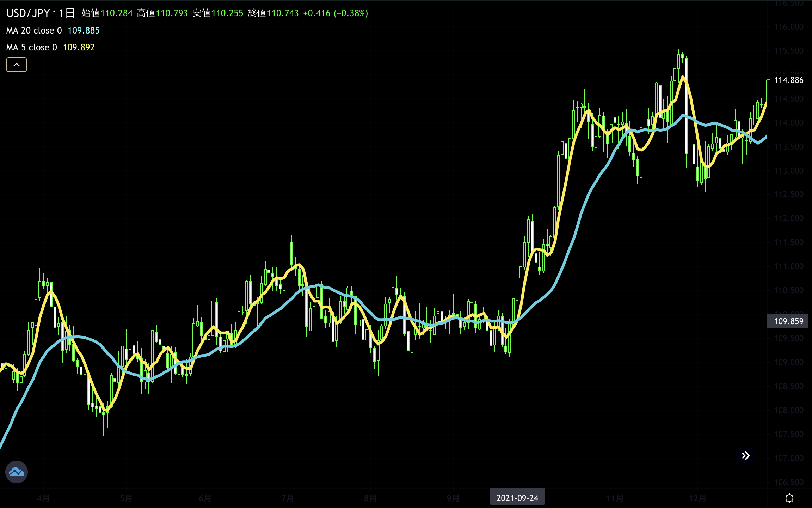Screen dimensions: 812x508
Task: Click the 11月 label on time axis
Action: click(x=615, y=498)
